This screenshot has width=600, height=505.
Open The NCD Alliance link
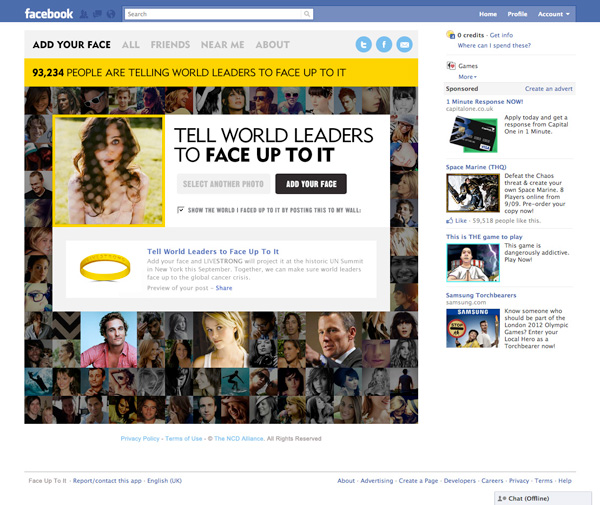click(239, 438)
